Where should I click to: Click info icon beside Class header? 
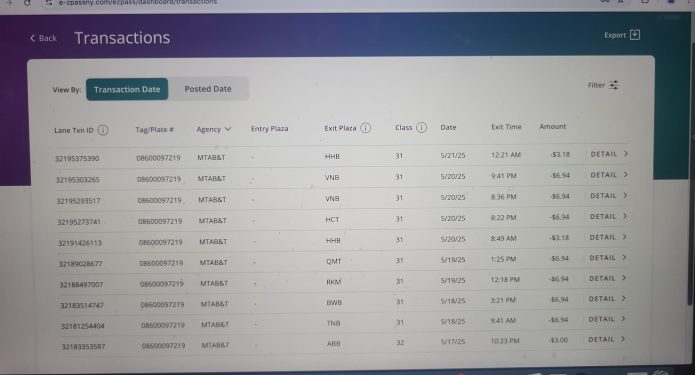point(421,128)
